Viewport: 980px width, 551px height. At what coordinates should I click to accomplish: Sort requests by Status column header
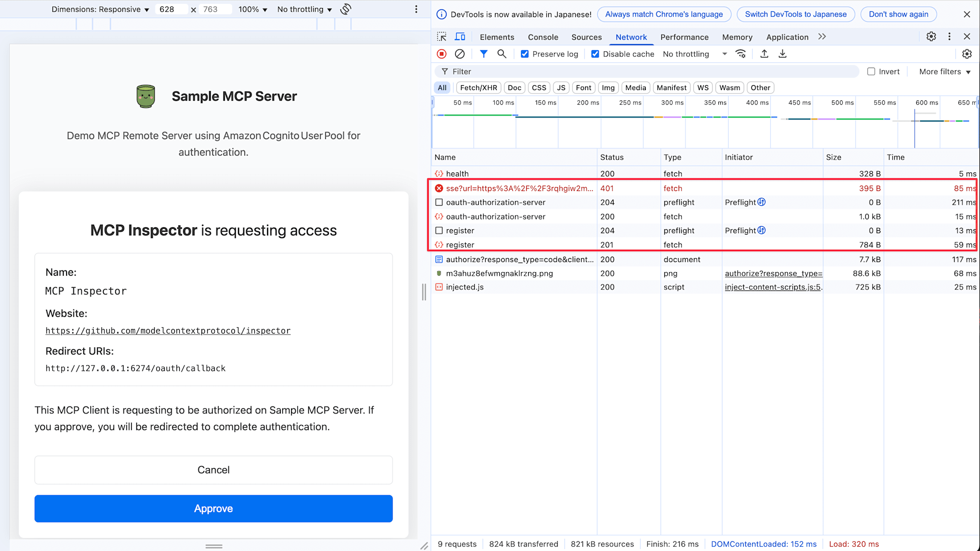(x=628, y=157)
